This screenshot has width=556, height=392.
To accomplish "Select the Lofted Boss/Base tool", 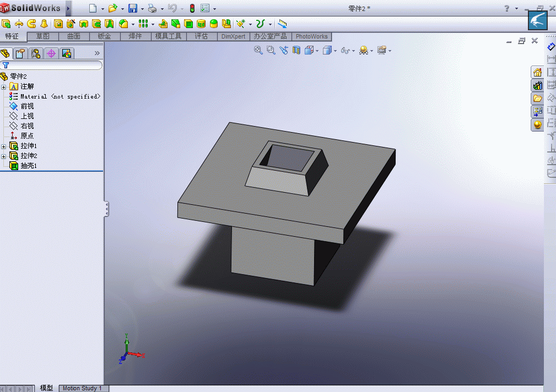I will [x=44, y=24].
